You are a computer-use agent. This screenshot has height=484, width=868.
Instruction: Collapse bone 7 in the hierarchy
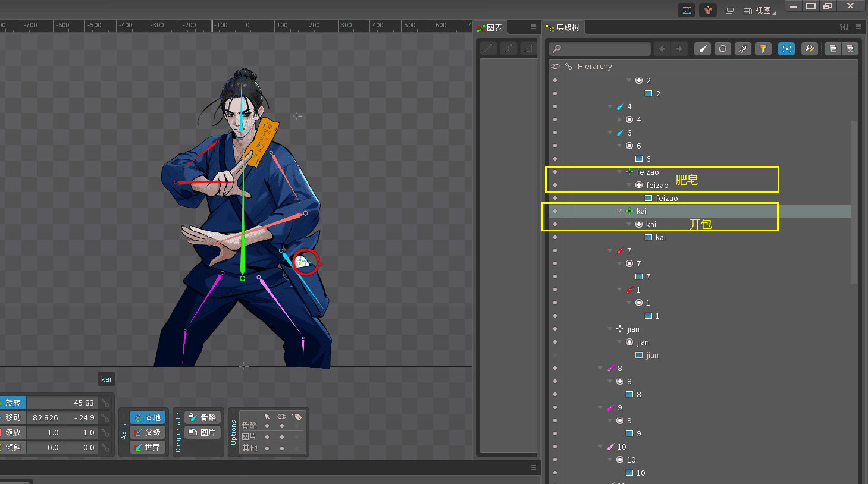610,250
